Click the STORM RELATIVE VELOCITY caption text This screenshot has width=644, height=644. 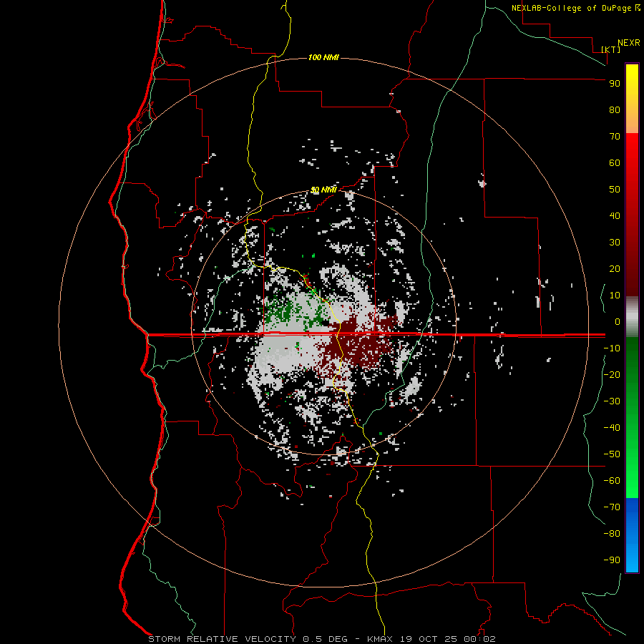pyautogui.click(x=223, y=639)
